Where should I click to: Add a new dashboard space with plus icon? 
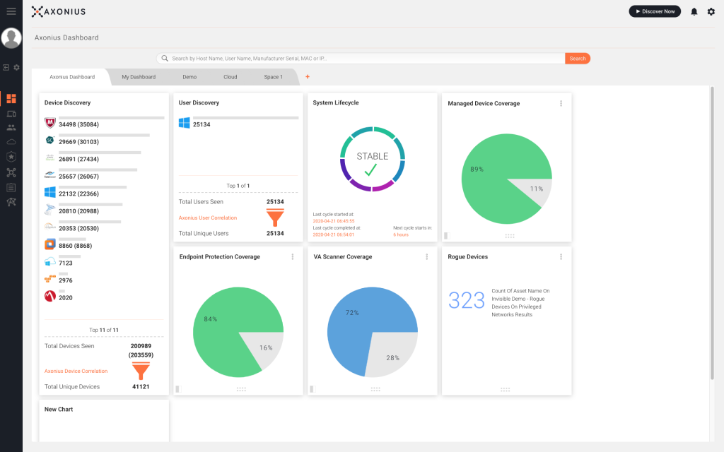(308, 77)
